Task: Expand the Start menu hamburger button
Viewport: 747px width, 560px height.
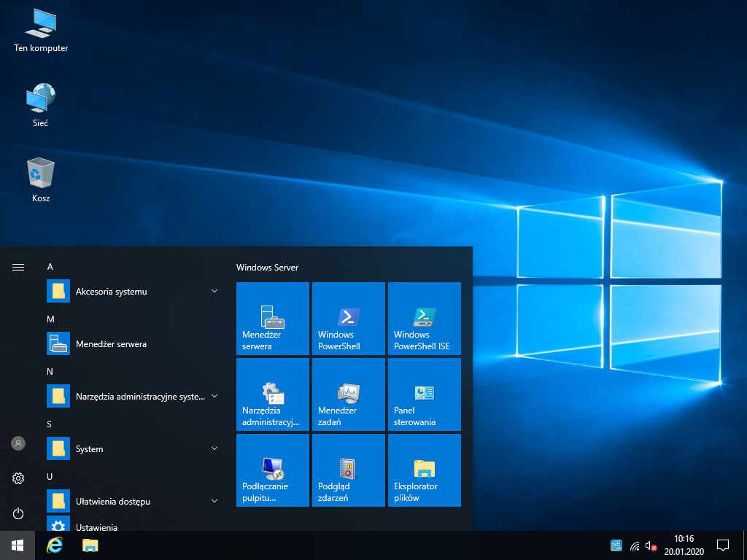Action: [x=18, y=267]
